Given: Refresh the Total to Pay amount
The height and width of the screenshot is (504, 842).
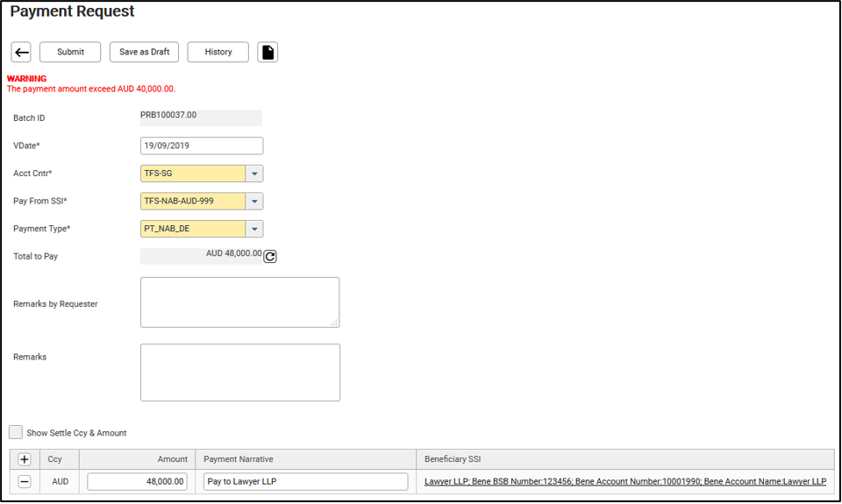Looking at the screenshot, I should (270, 257).
